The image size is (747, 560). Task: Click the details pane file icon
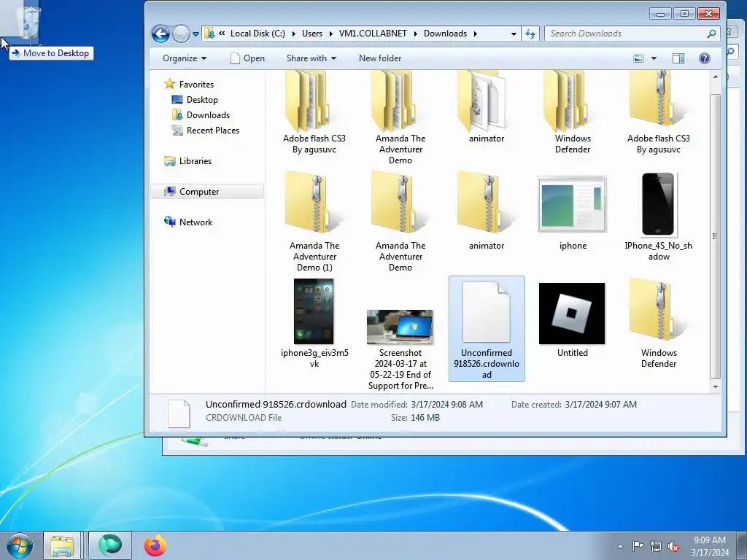tap(179, 413)
